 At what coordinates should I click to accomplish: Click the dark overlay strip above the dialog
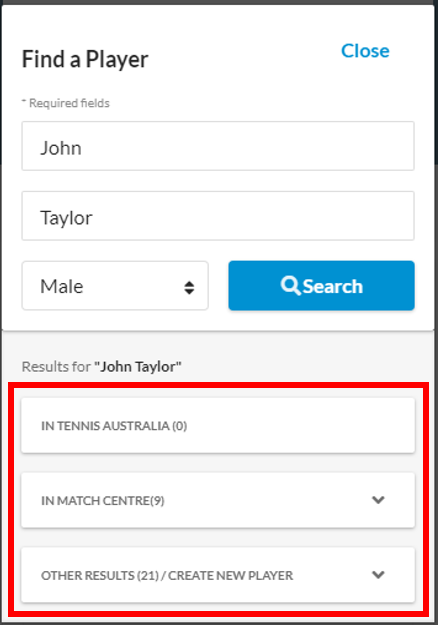tap(219, 2)
